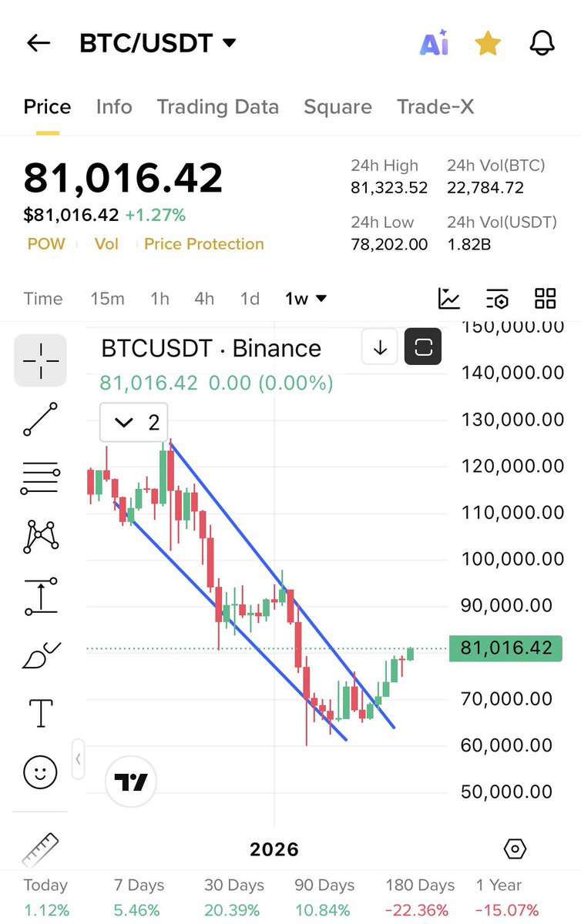This screenshot has height=924, width=581.
Task: Select the XABCD pattern tool
Action: (40, 536)
